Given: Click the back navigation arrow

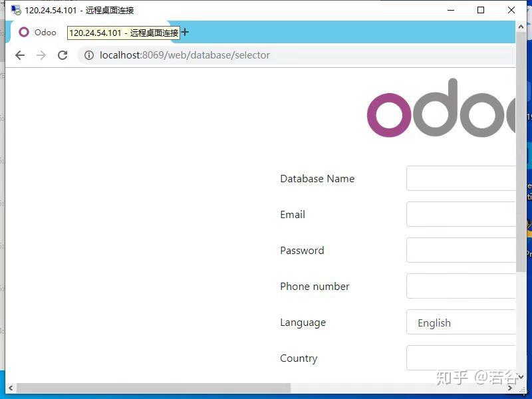Looking at the screenshot, I should click(19, 55).
